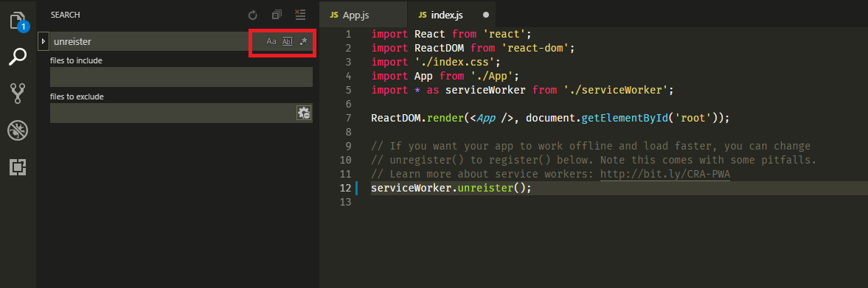The image size is (868, 288).
Task: Click the comment on line 9
Action: tap(591, 146)
